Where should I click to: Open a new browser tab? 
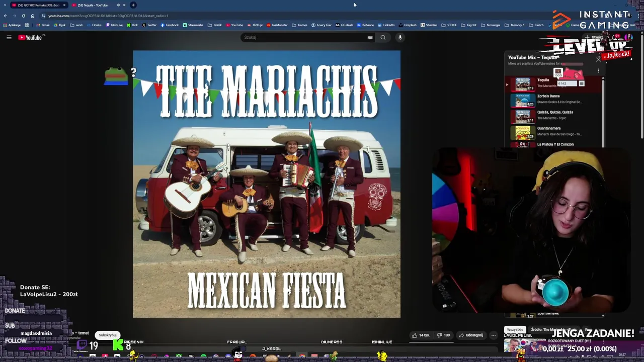(x=133, y=5)
